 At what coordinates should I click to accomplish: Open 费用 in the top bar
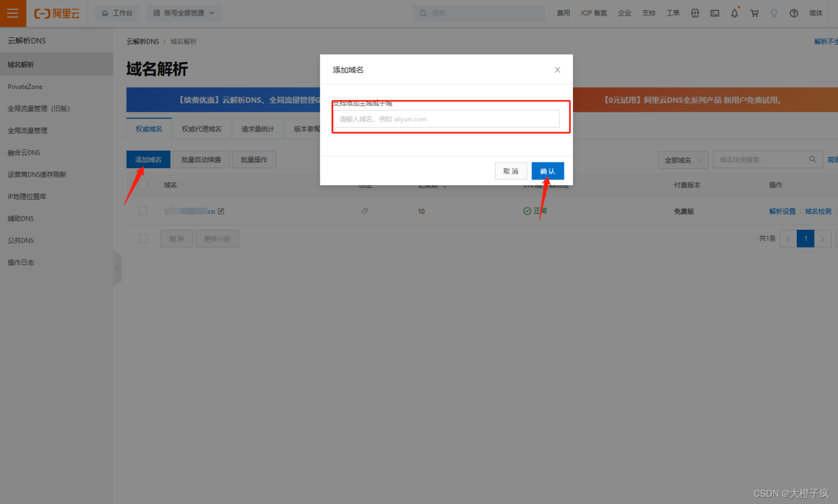(x=564, y=13)
